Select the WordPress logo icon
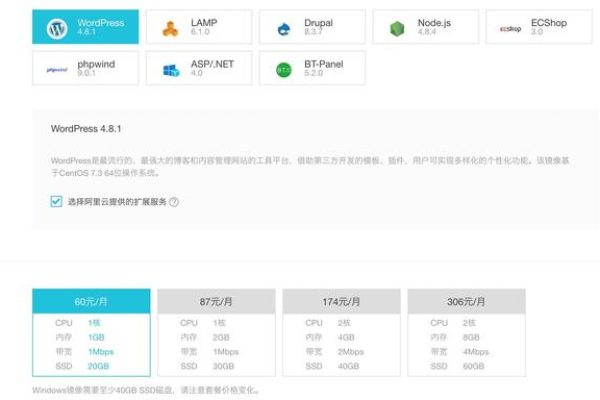The image size is (600, 400). pyautogui.click(x=57, y=27)
